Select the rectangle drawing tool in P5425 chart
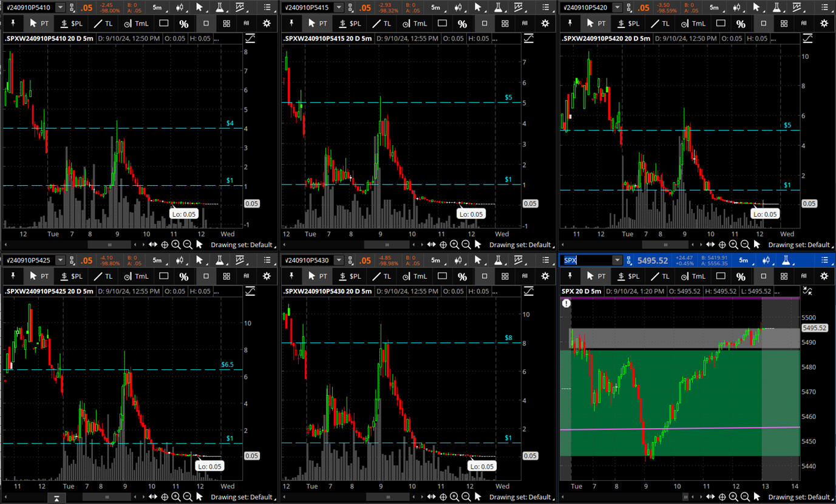The height and width of the screenshot is (504, 836). (164, 276)
